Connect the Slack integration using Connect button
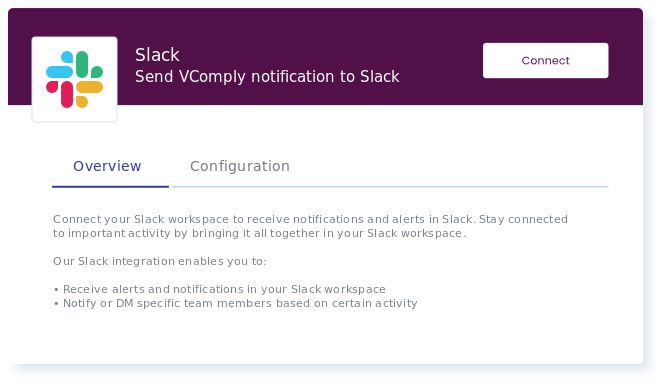 [x=545, y=60]
